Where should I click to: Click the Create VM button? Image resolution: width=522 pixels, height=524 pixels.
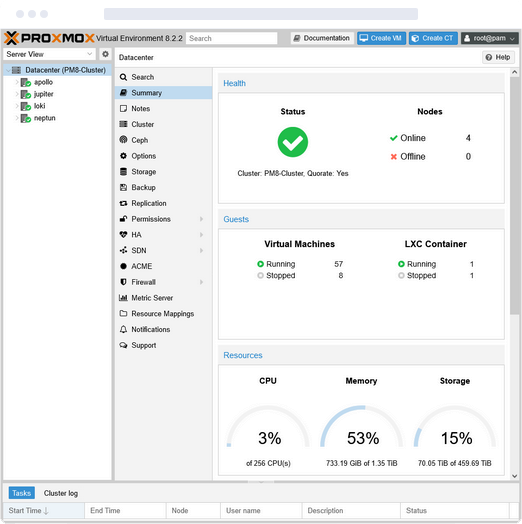pyautogui.click(x=381, y=38)
